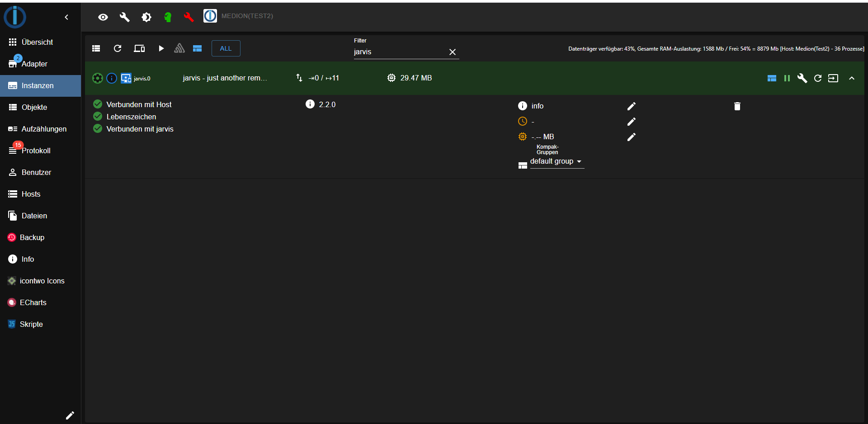Open jarvis.0 instance settings wrench
Screen dimensions: 868x424
click(x=802, y=78)
